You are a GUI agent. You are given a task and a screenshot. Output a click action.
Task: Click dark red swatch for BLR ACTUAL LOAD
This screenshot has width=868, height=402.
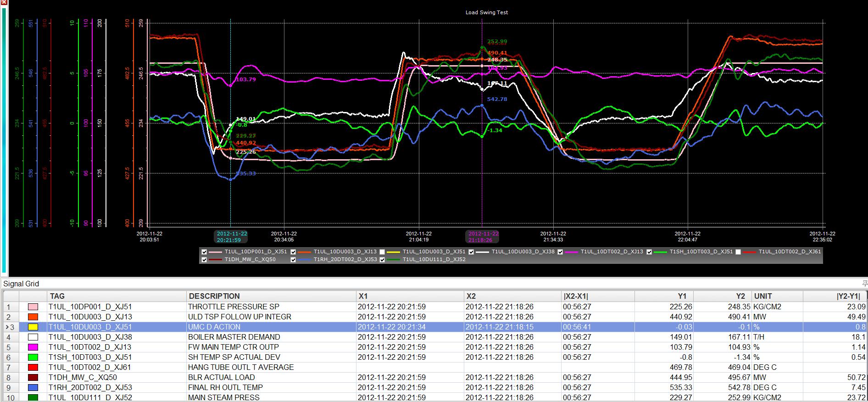coord(33,377)
